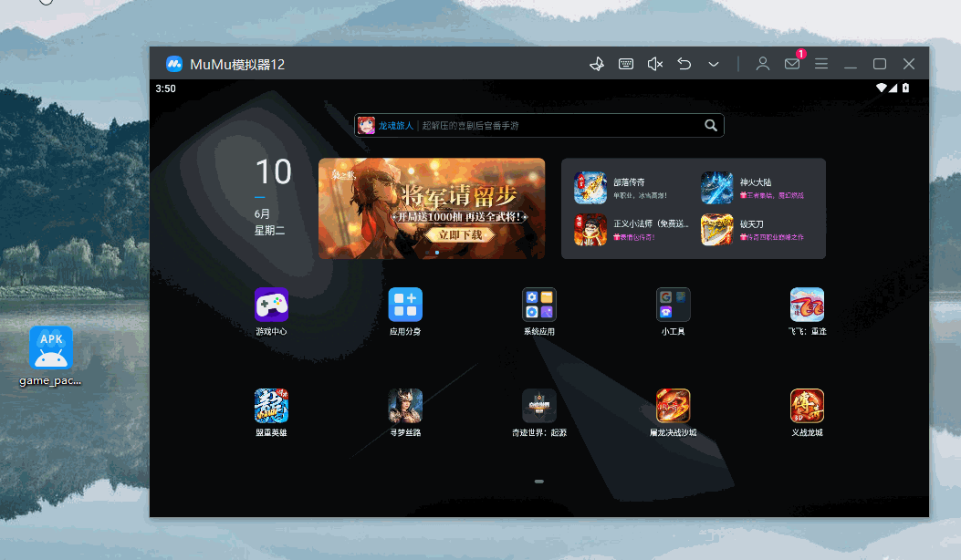Image resolution: width=961 pixels, height=560 pixels.
Task: Open the 将军请留步 promotional banner
Action: pyautogui.click(x=432, y=208)
